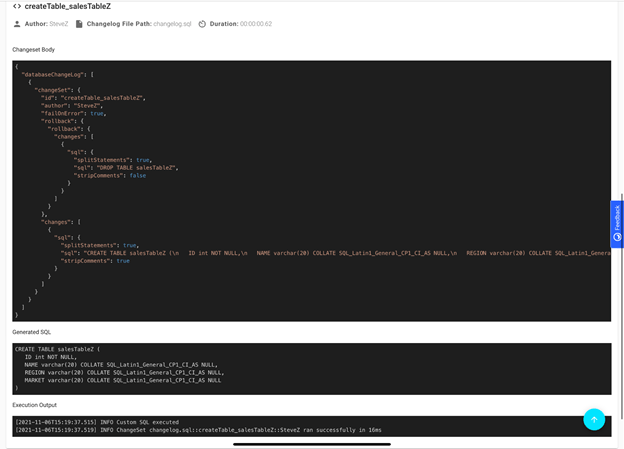Click the changelog.sql file path value

coord(172,23)
